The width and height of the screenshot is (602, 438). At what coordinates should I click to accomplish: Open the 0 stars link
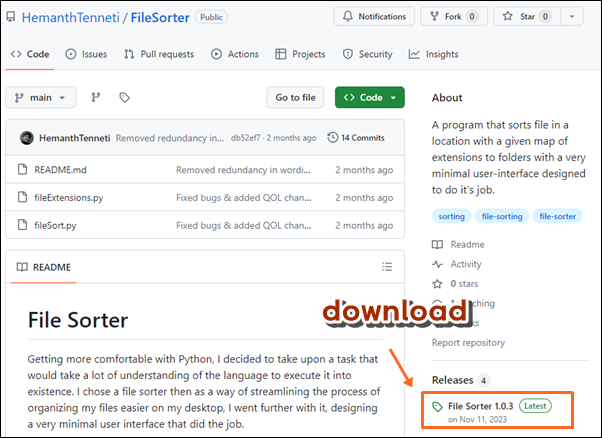455,284
